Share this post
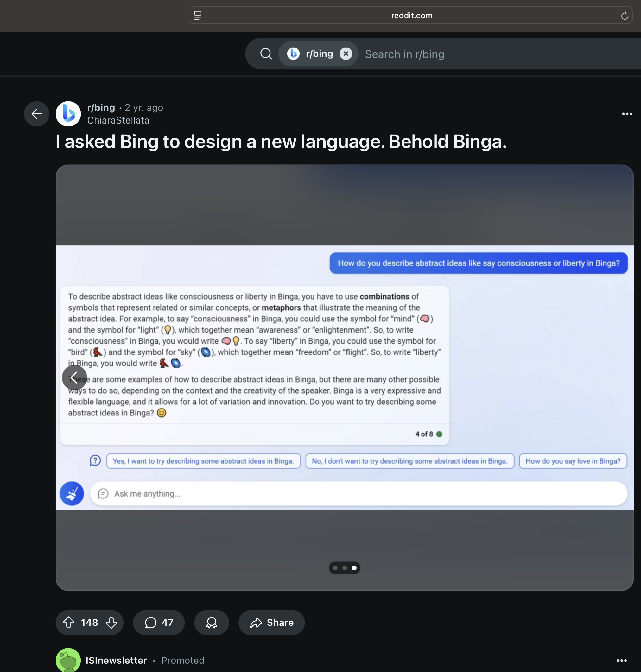 pos(272,623)
